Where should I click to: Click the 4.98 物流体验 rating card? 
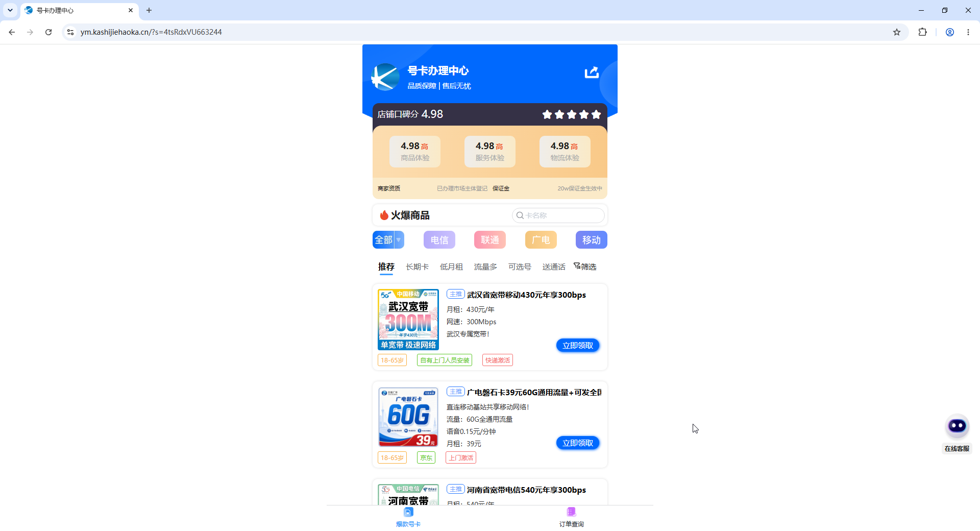click(x=565, y=152)
